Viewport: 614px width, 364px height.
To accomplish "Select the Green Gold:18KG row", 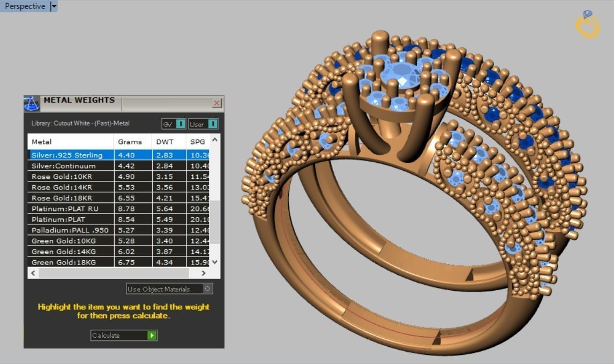I will click(x=118, y=262).
